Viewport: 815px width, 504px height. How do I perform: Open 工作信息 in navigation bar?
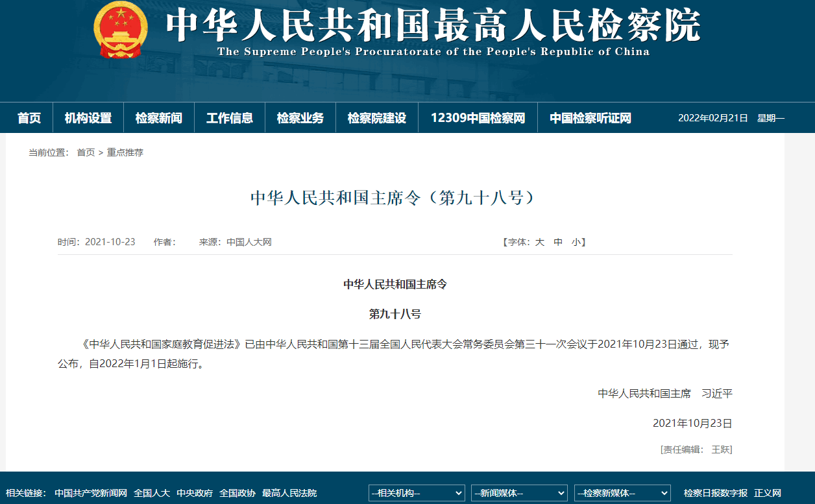pyautogui.click(x=230, y=118)
